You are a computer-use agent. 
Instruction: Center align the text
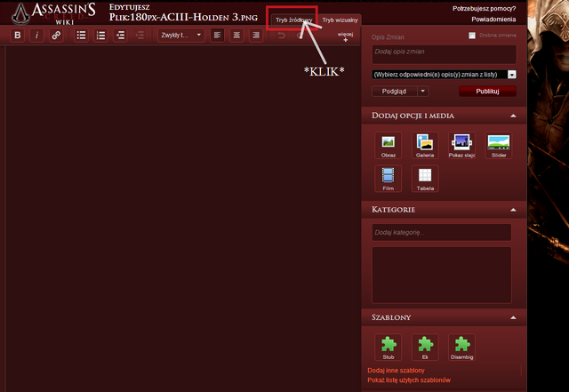tap(236, 36)
